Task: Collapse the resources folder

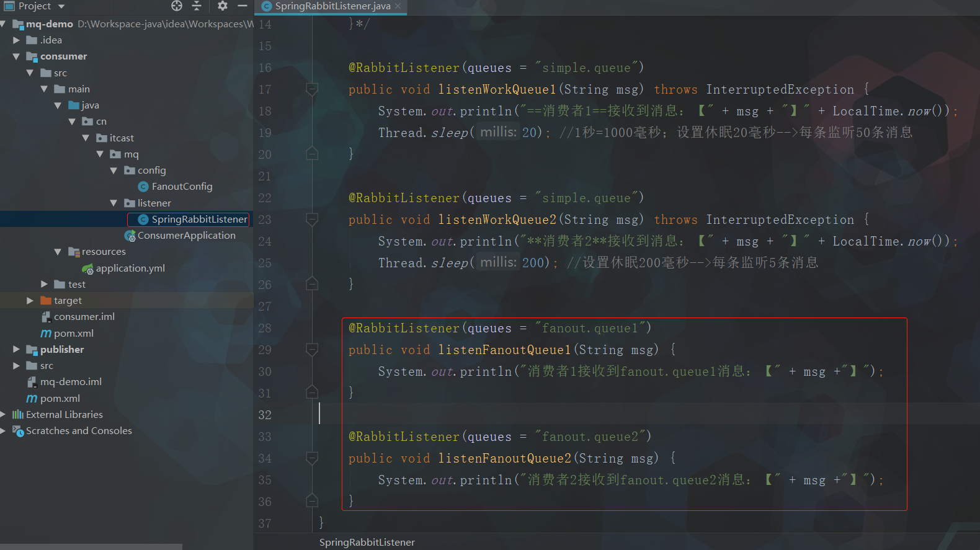Action: (58, 252)
